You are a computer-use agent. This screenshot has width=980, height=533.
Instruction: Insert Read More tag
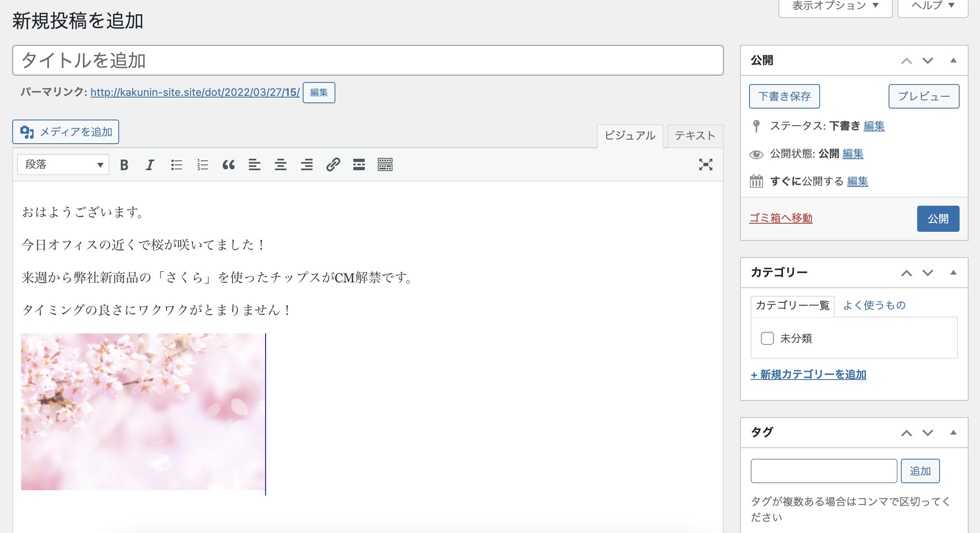pyautogui.click(x=359, y=165)
